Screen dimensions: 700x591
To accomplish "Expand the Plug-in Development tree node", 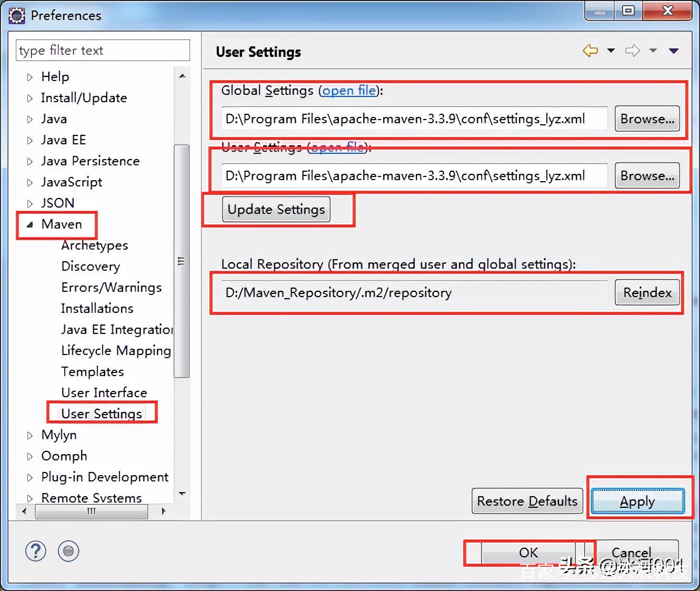I will point(30,477).
